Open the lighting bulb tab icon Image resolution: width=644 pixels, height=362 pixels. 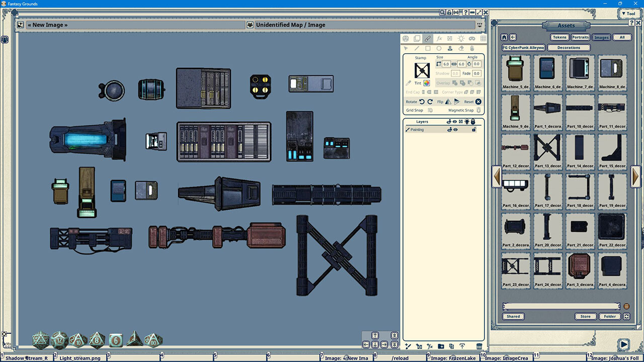click(x=461, y=39)
